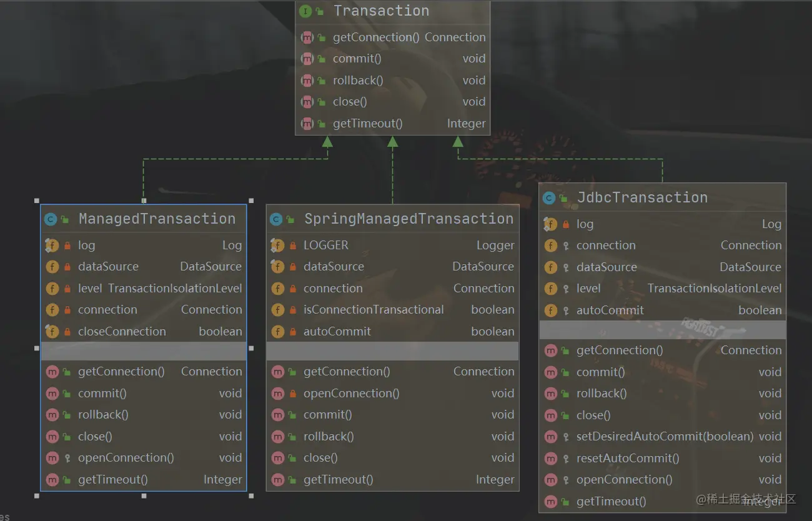812x521 pixels.
Task: Click the field icon of closeConnection
Action: 52,332
